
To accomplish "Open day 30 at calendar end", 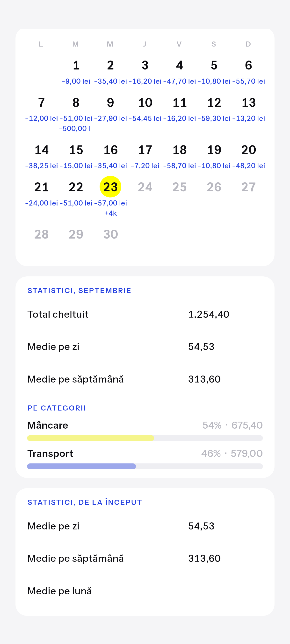I will pyautogui.click(x=110, y=234).
